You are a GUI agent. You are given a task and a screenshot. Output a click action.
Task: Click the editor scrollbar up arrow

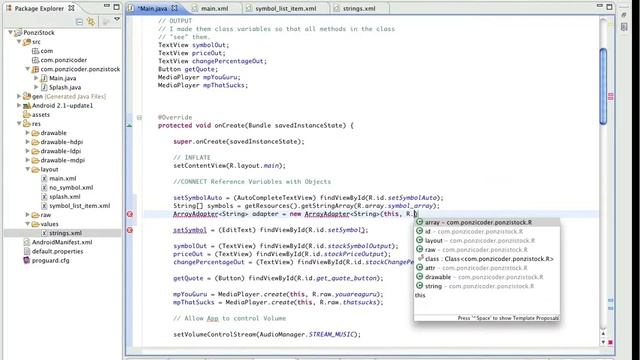point(603,333)
